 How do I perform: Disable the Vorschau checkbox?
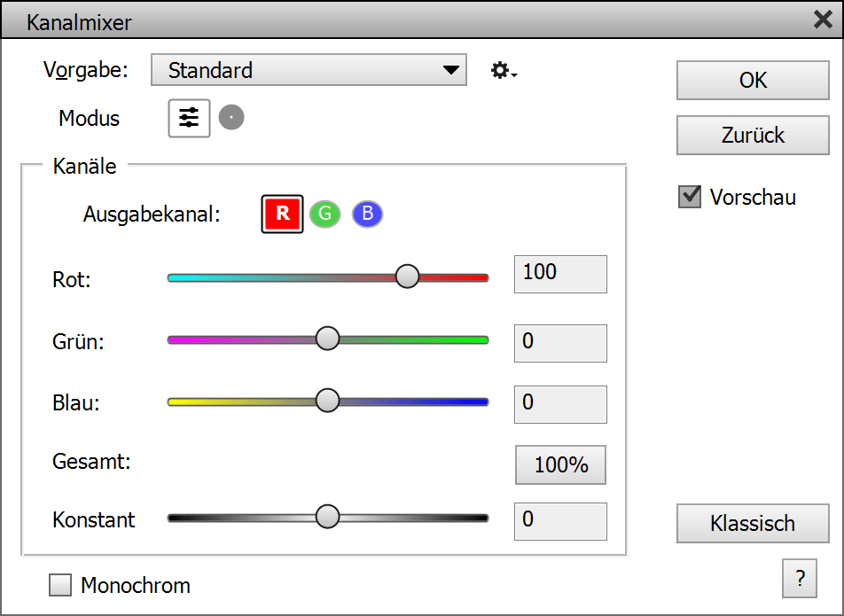690,197
